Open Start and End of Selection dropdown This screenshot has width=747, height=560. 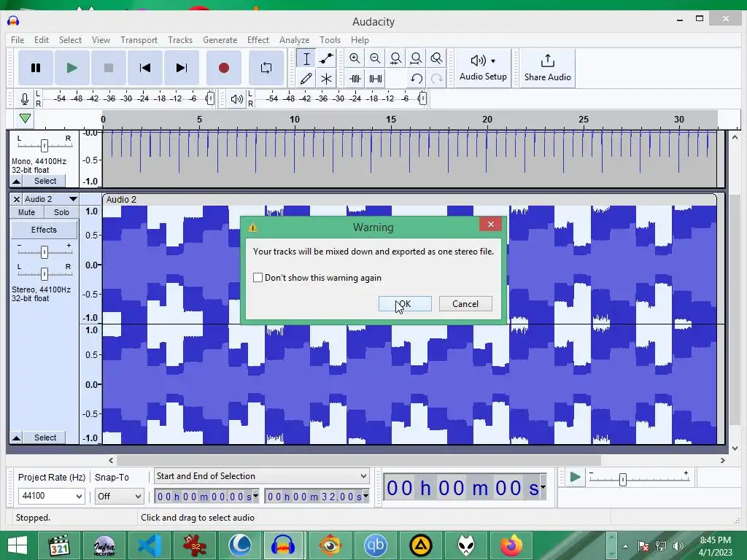click(x=262, y=476)
